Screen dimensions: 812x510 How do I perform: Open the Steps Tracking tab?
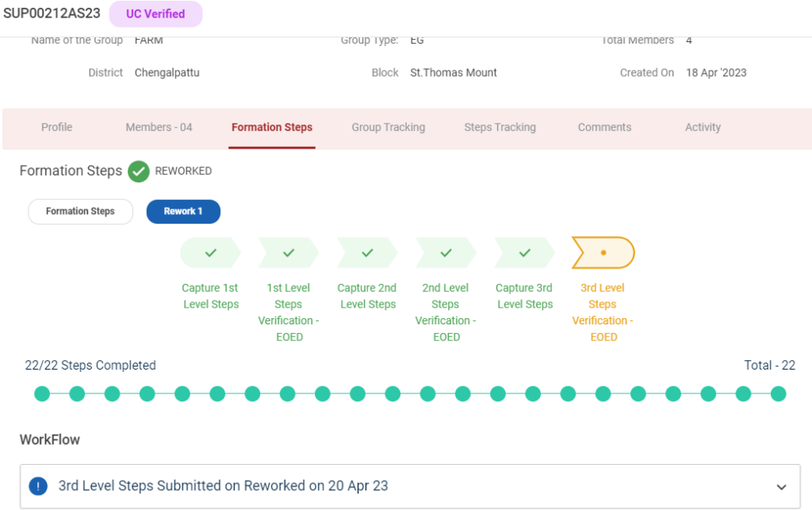coord(500,128)
